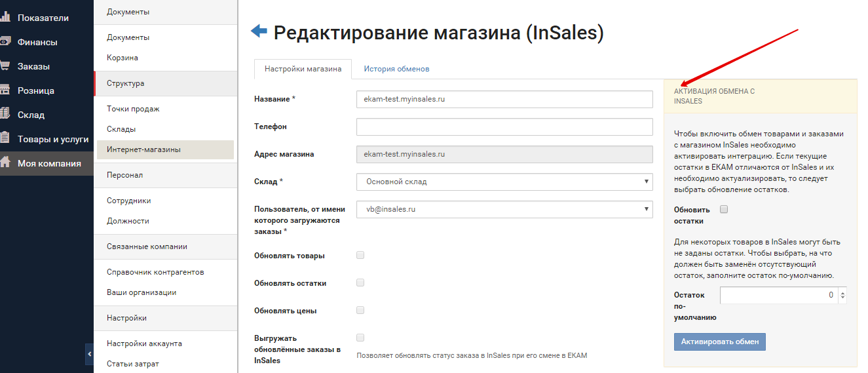Click the Склад boxes icon
Screen dimensions: 868x373
(x=5, y=114)
